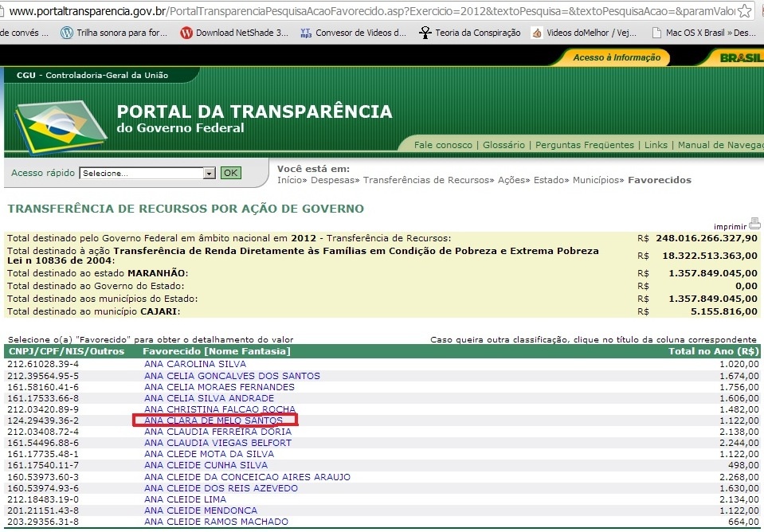Click the bookmark star icon in address bar
This screenshot has width=764, height=532.
pos(744,11)
